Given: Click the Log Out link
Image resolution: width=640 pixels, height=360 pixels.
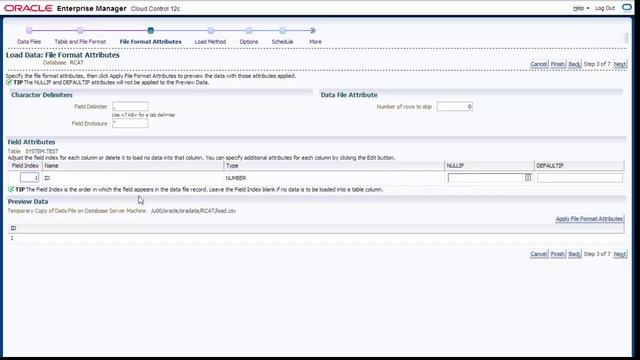Looking at the screenshot, I should [x=605, y=8].
